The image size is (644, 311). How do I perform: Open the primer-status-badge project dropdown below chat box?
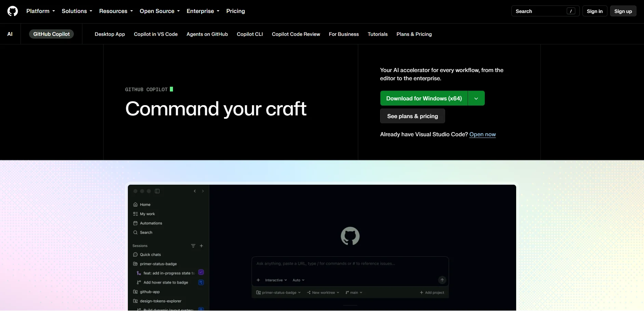[x=279, y=293]
